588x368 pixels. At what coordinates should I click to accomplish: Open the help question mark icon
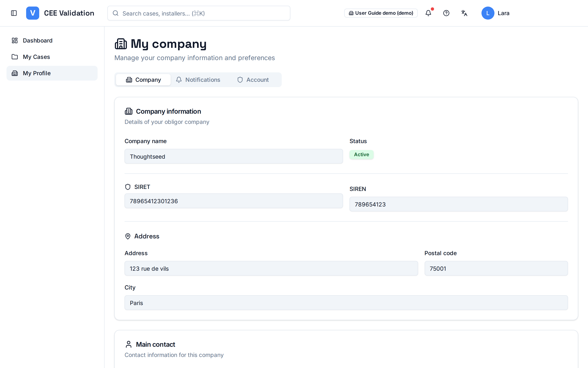[446, 13]
